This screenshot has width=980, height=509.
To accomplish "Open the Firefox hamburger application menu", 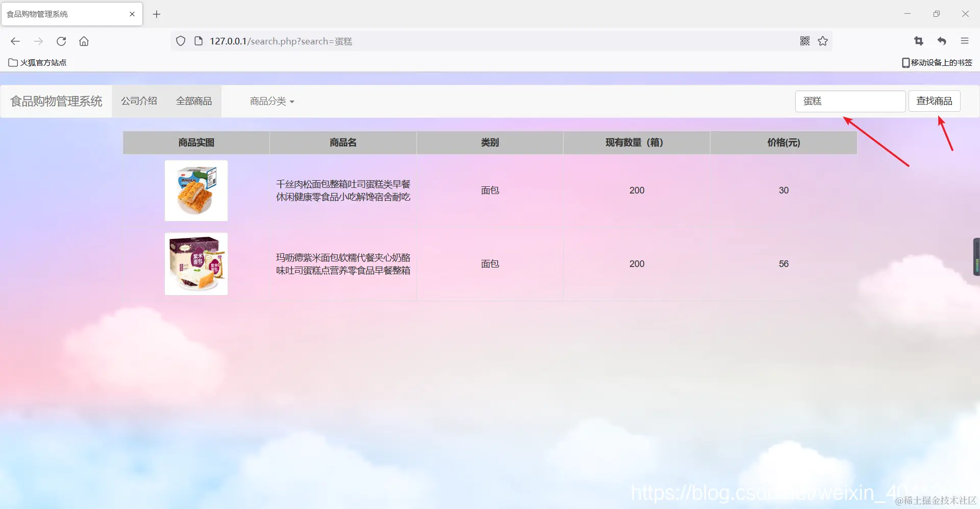I will pos(965,41).
